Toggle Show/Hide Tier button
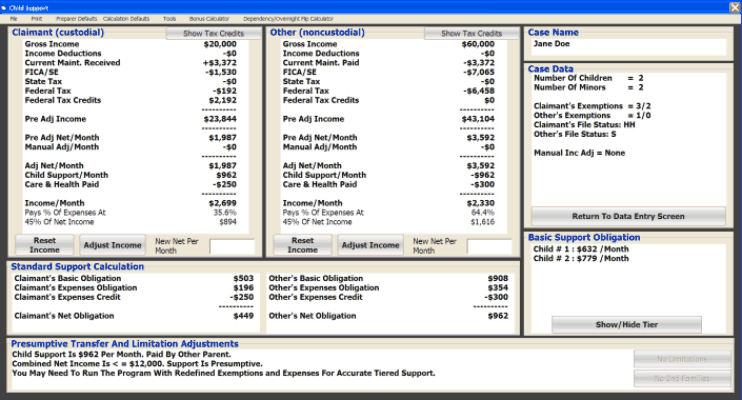The width and height of the screenshot is (742, 400). 627,325
